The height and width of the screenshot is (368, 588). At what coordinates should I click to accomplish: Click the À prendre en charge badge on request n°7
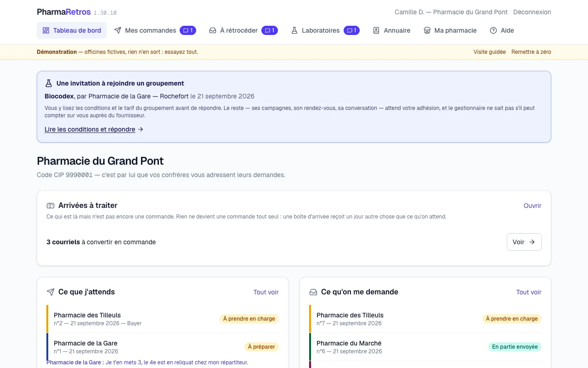(512, 319)
